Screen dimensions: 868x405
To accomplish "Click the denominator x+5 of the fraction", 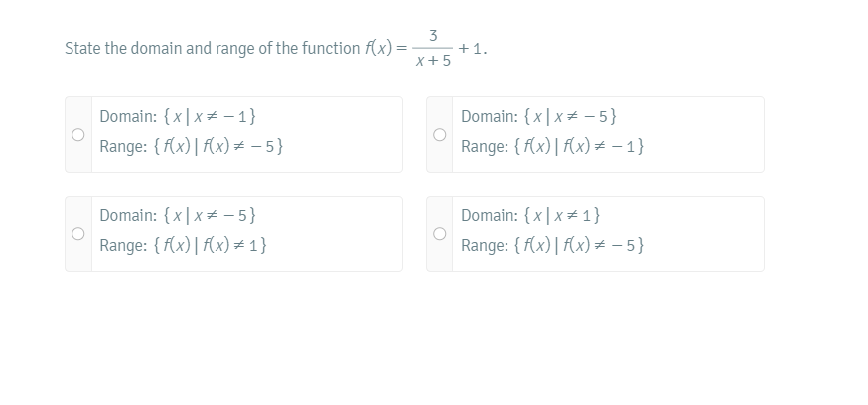I will pos(433,61).
